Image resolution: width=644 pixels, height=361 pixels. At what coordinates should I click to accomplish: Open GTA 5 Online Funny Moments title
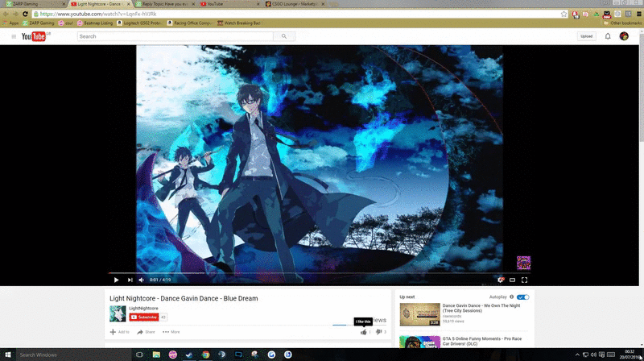pyautogui.click(x=482, y=342)
